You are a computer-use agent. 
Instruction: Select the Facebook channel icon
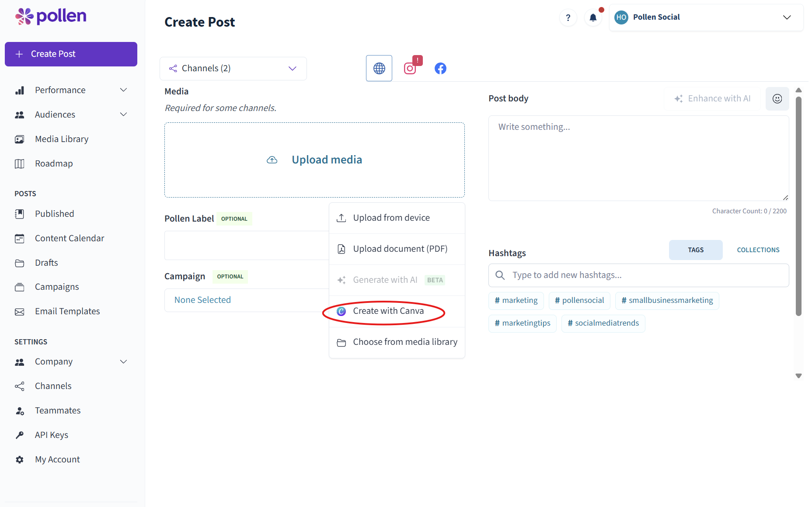pyautogui.click(x=440, y=69)
